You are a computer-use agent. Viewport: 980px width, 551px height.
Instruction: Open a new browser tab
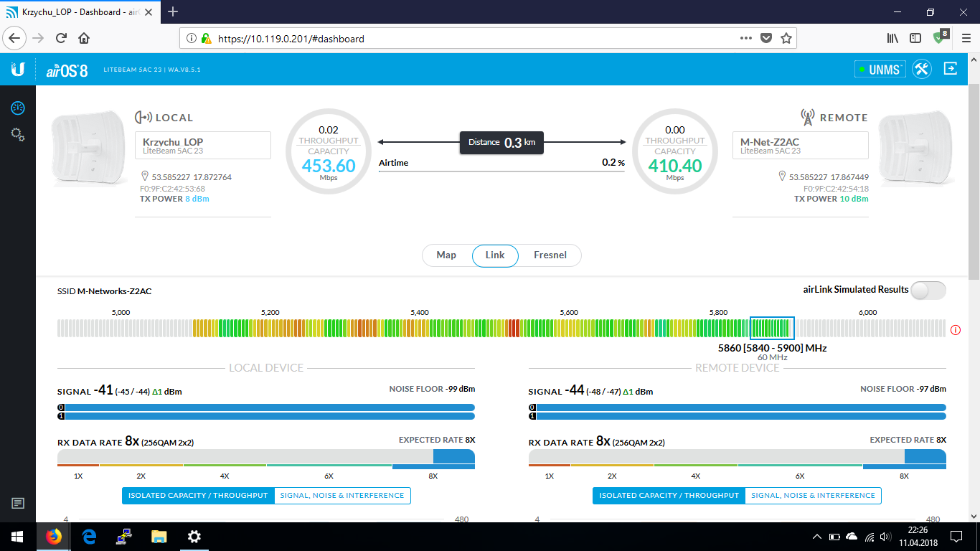pos(172,11)
